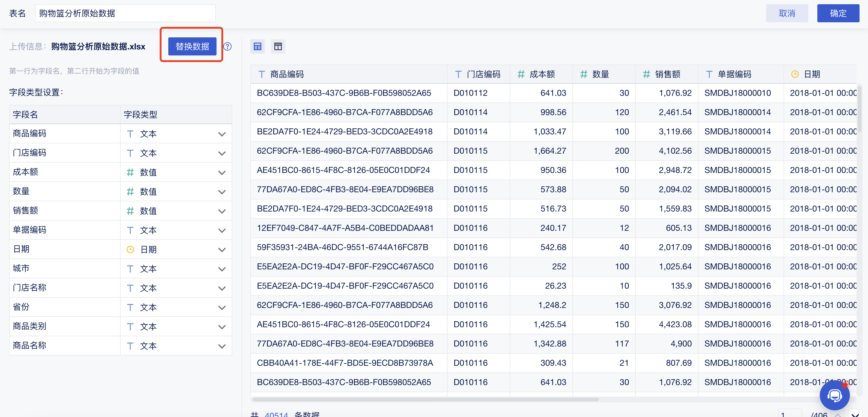This screenshot has height=417, width=868.
Task: Click the 表名 input field
Action: point(125,14)
